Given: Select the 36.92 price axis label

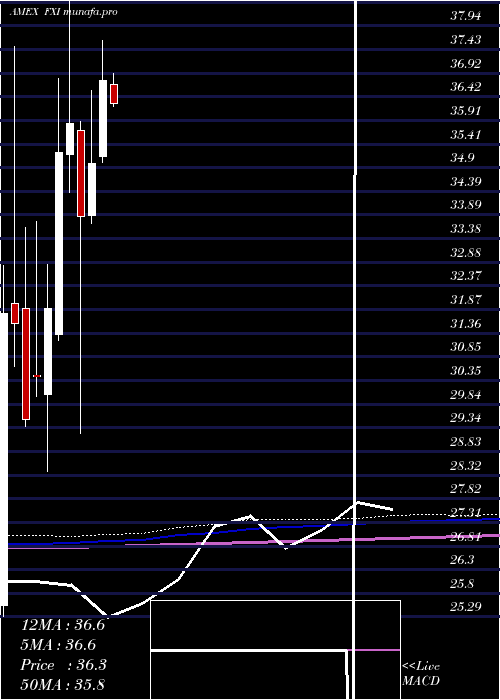Looking at the screenshot, I should click(466, 64).
